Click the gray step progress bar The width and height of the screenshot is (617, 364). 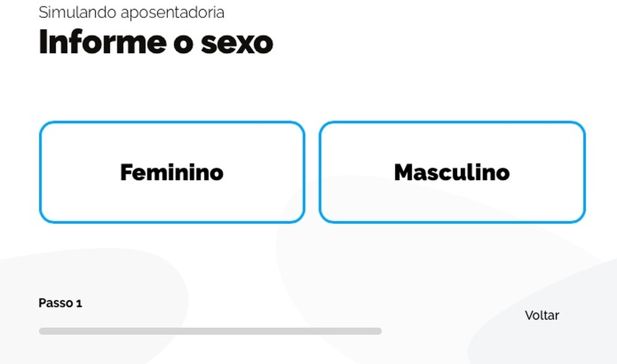pos(210,331)
